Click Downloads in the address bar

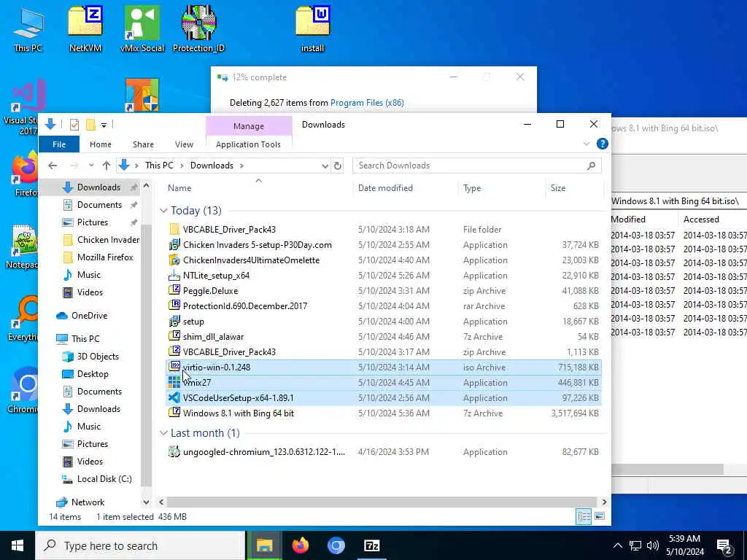[x=212, y=166]
